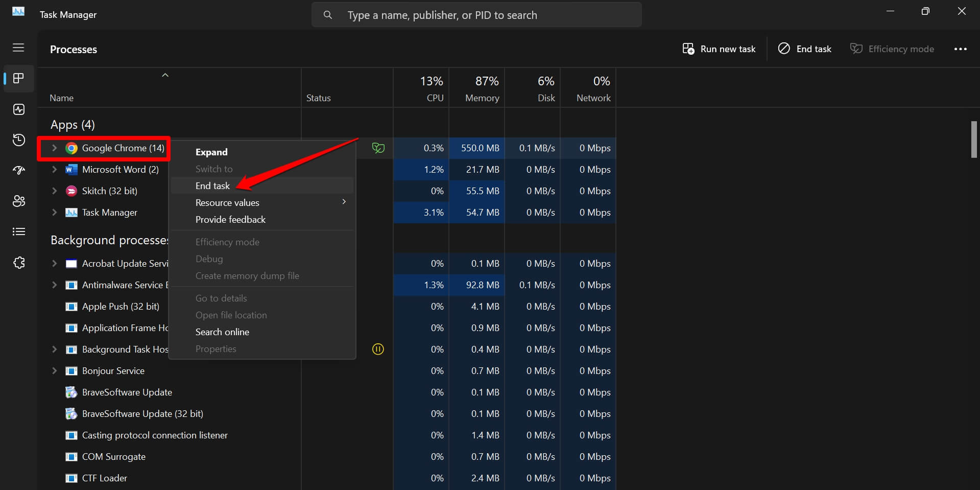Sort by the Name column header
980x490 pixels.
point(169,88)
